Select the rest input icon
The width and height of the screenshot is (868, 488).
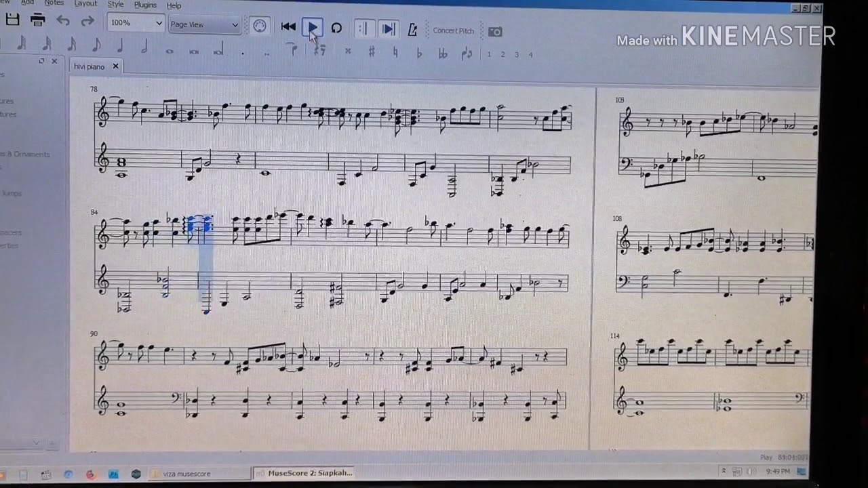(x=319, y=50)
